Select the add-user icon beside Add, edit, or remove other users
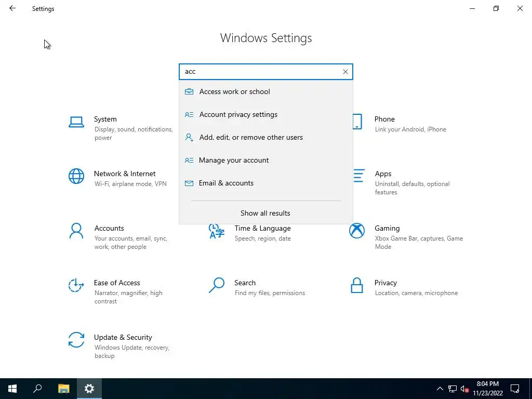Viewport: 532px width, 399px height. 189,137
